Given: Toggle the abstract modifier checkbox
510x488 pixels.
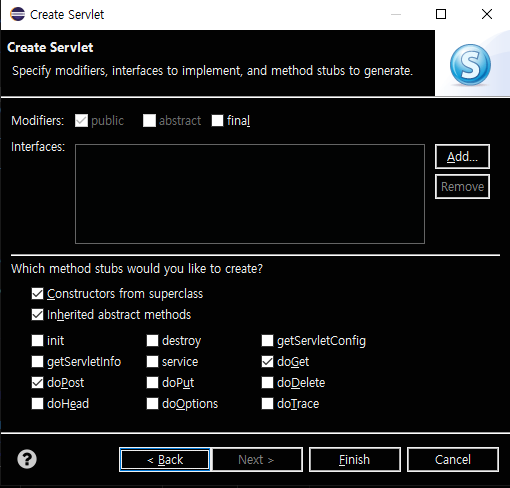Looking at the screenshot, I should pyautogui.click(x=149, y=121).
